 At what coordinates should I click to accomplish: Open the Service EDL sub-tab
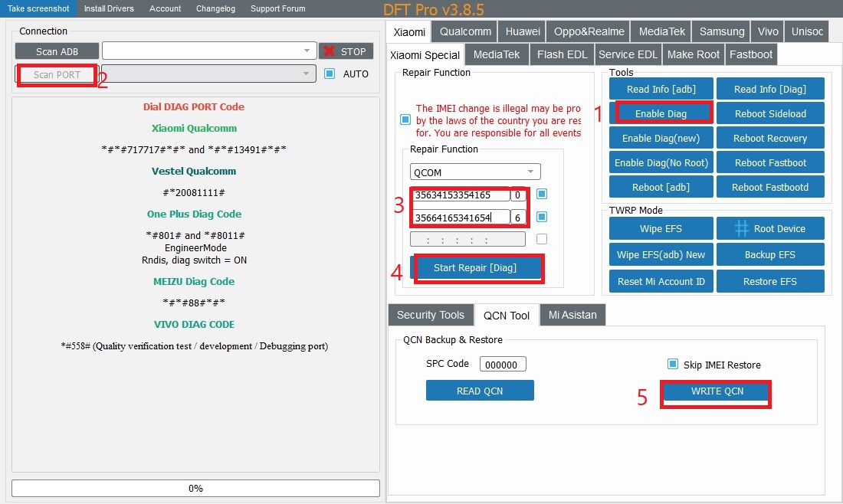[628, 55]
